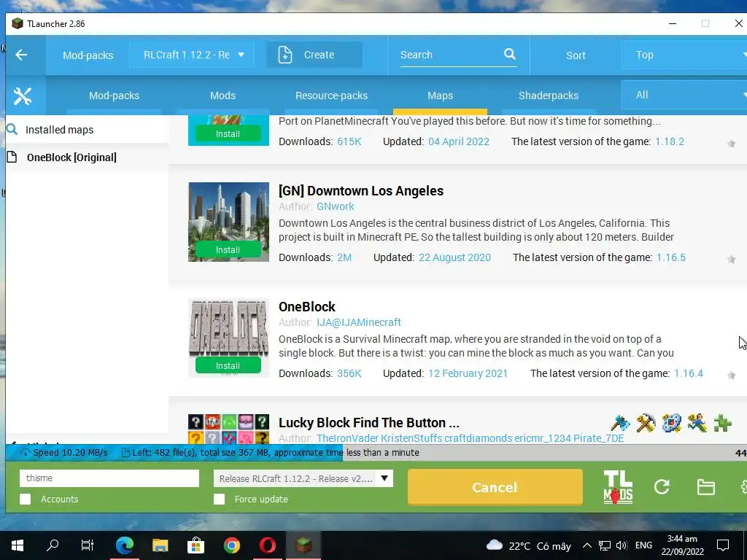Cancel the current download

point(495,487)
